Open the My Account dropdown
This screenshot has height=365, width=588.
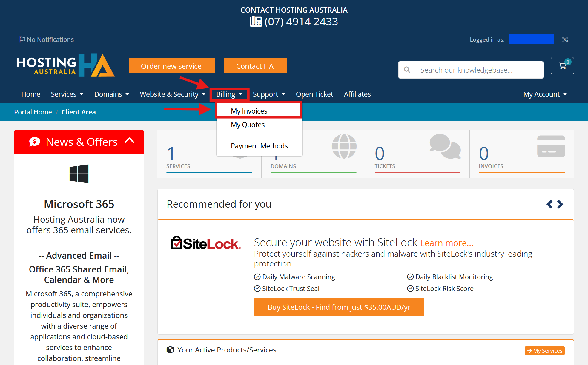point(545,94)
